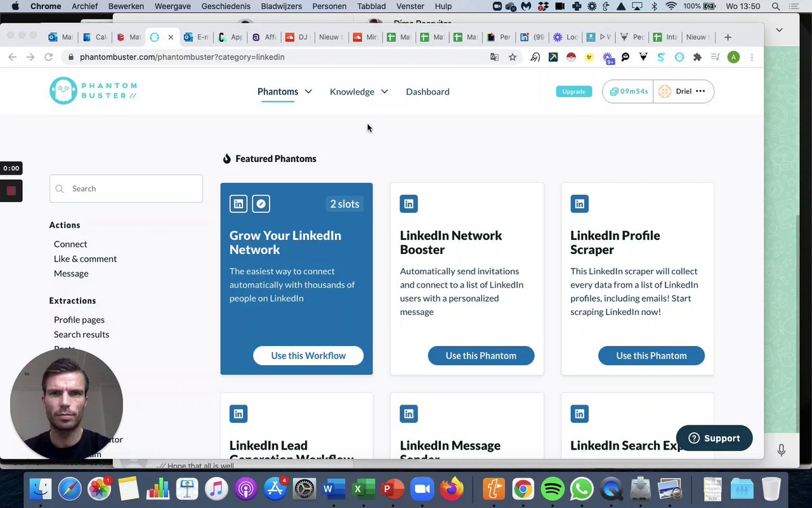Bookmark this page with the star icon
The width and height of the screenshot is (812, 508).
tap(513, 57)
